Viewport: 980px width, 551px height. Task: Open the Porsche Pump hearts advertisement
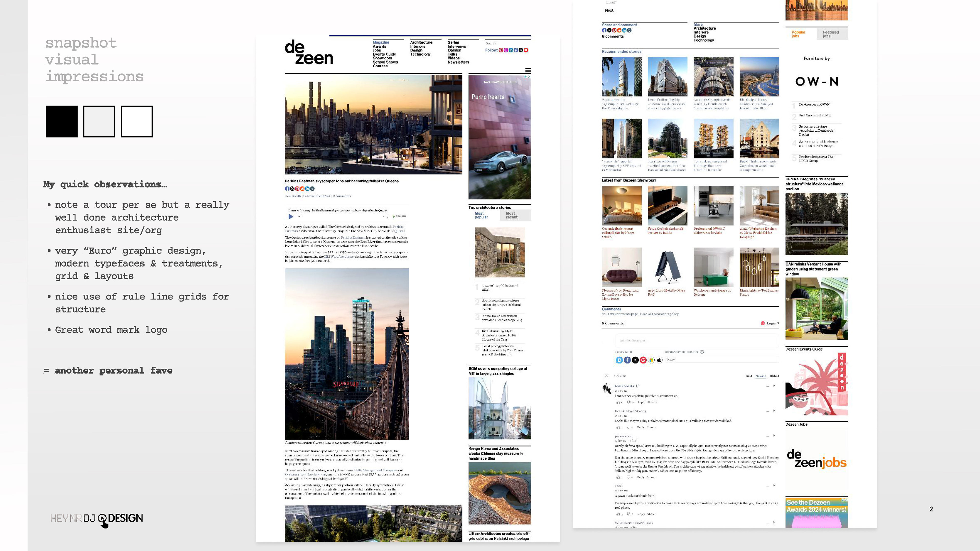point(499,137)
